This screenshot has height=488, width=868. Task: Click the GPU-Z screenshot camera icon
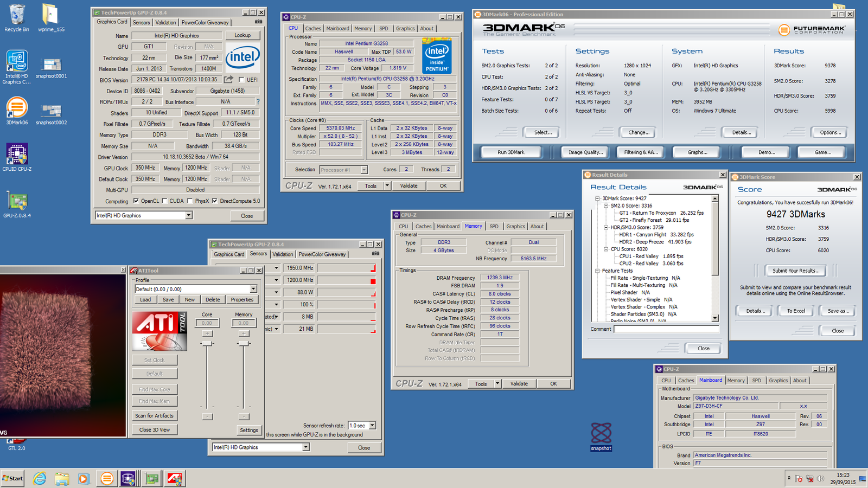pos(258,22)
